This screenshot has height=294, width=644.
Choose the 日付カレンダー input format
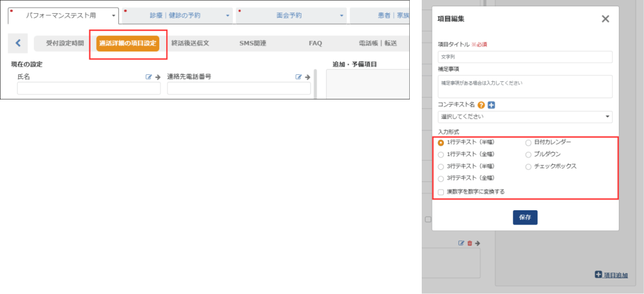(x=528, y=142)
